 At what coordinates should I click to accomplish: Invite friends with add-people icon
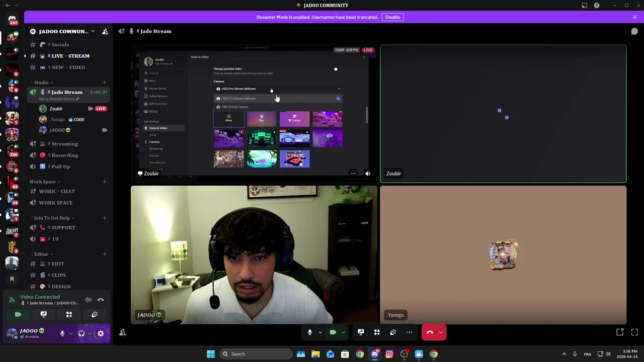(122, 332)
